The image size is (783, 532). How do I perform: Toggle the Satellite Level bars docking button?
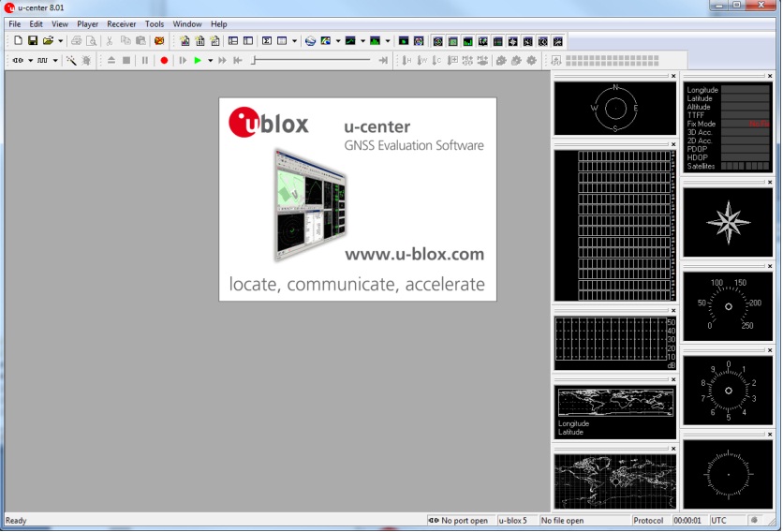[x=467, y=41]
